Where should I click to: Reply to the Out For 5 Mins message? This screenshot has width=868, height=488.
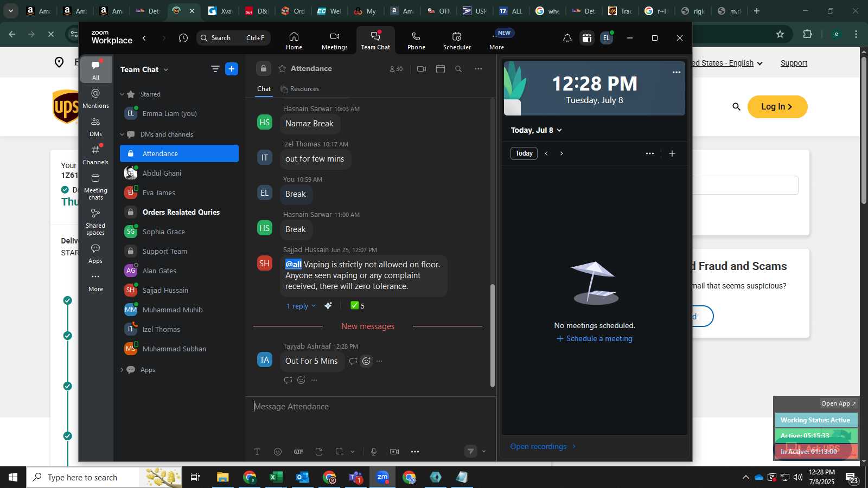coord(353,361)
